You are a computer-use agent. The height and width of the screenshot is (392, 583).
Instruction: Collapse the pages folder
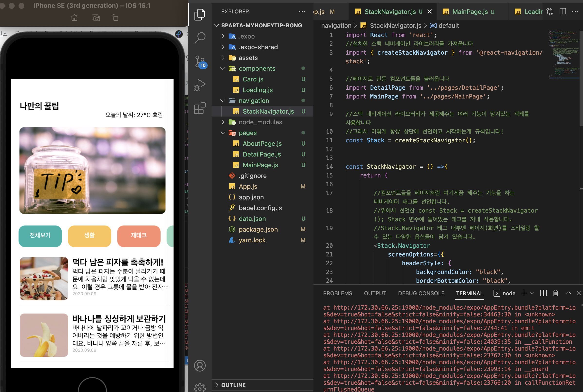click(223, 133)
